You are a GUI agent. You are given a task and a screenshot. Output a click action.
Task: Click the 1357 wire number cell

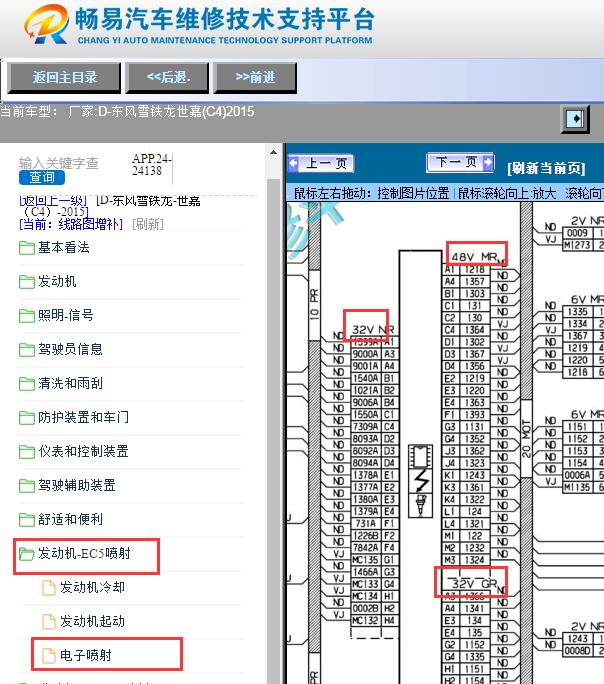[x=474, y=281]
